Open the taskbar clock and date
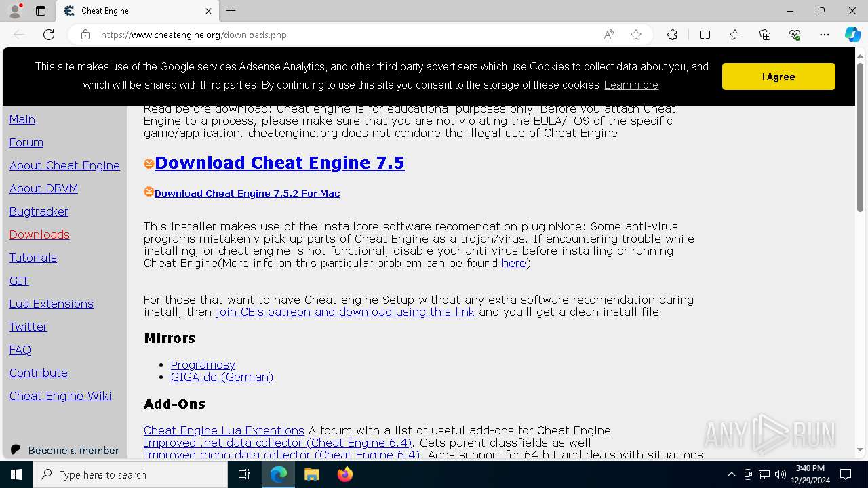Viewport: 868px width, 488px height. pos(810,474)
